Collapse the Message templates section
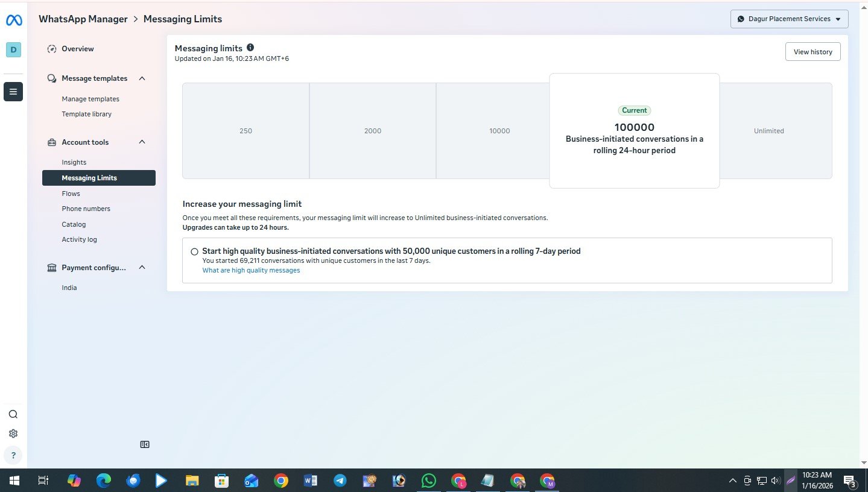Screen dimensions: 868x492 142,78
